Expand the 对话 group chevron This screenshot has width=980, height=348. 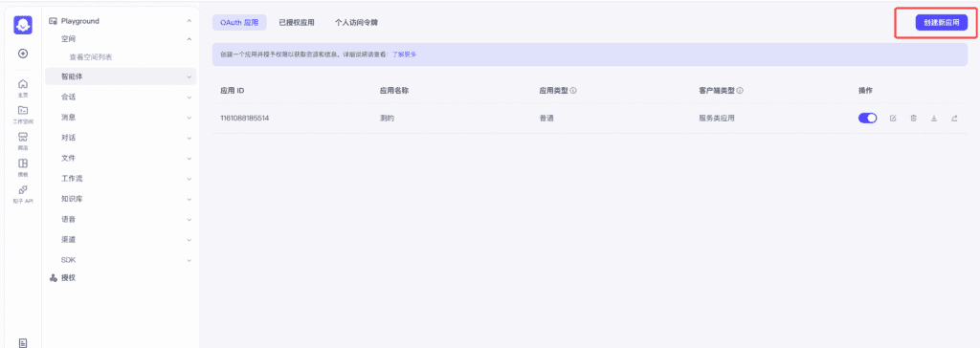pyautogui.click(x=189, y=138)
